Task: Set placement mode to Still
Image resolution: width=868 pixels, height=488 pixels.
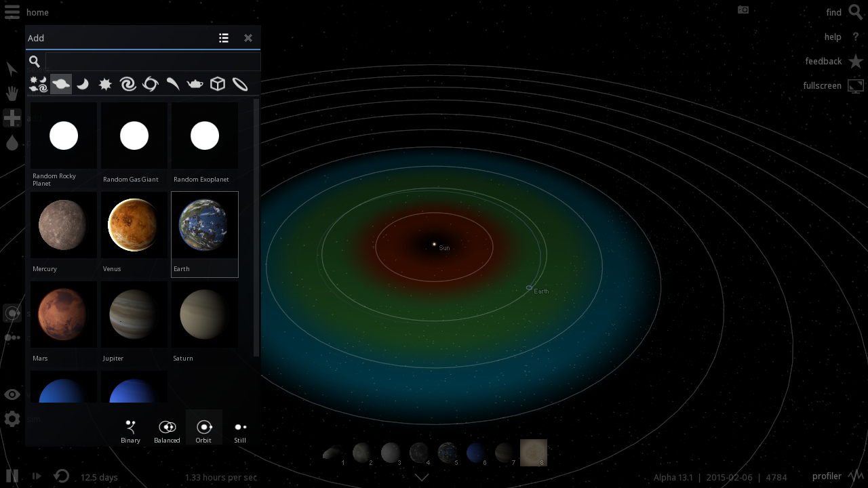Action: point(240,431)
